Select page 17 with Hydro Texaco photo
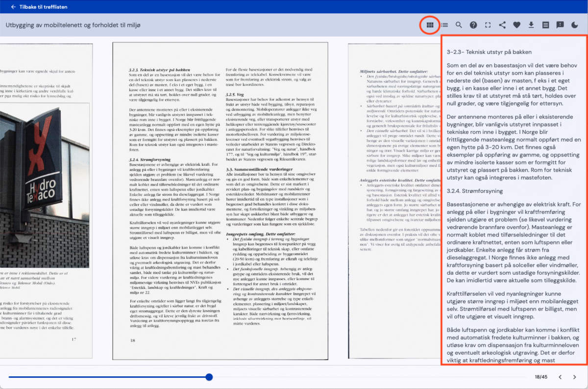This screenshot has width=588, height=389. click(46, 202)
